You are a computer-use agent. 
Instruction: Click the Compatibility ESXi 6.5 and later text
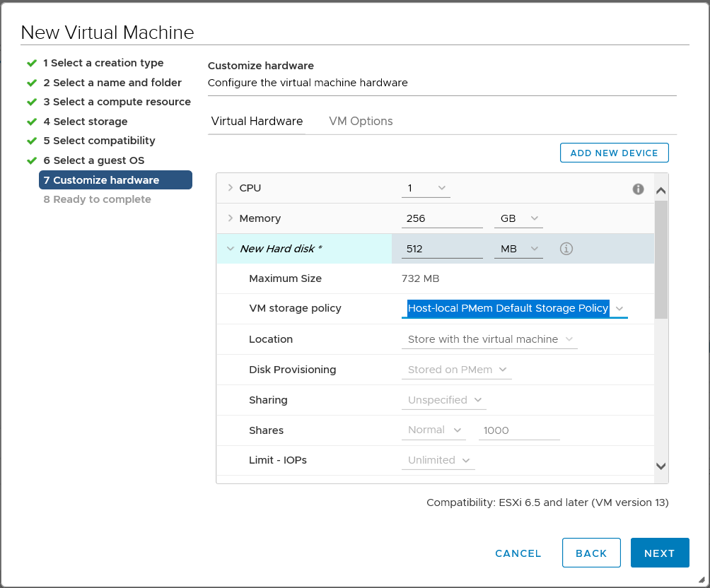(547, 502)
